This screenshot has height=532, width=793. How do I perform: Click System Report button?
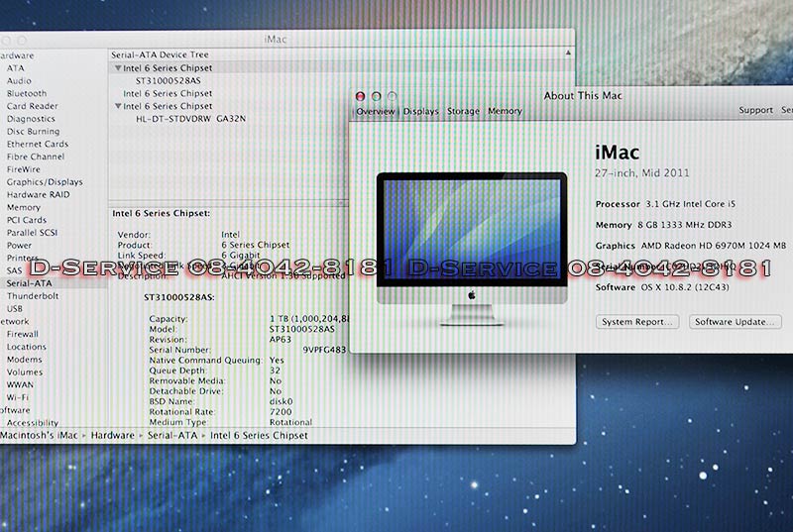pos(637,321)
